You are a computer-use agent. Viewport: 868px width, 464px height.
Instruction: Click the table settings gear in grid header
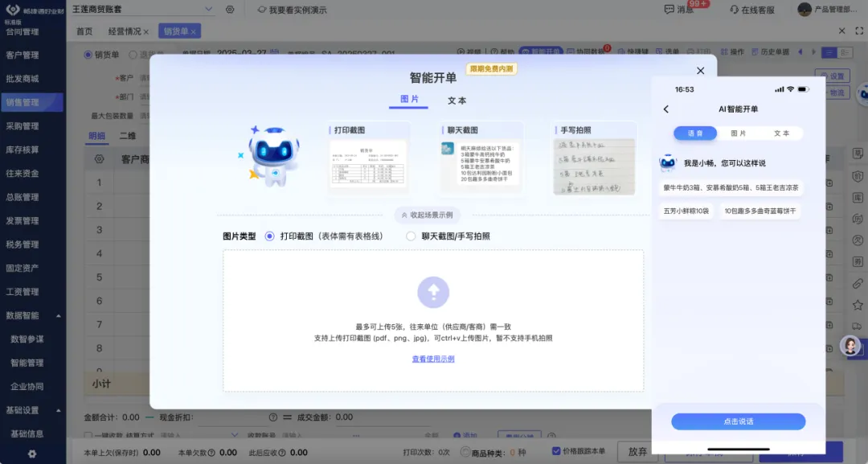(x=99, y=159)
